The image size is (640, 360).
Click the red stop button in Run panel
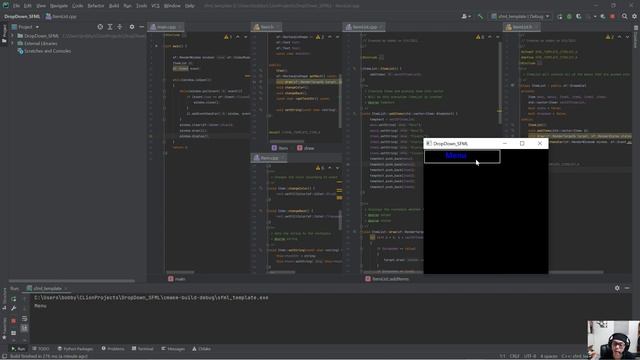(x=13, y=320)
